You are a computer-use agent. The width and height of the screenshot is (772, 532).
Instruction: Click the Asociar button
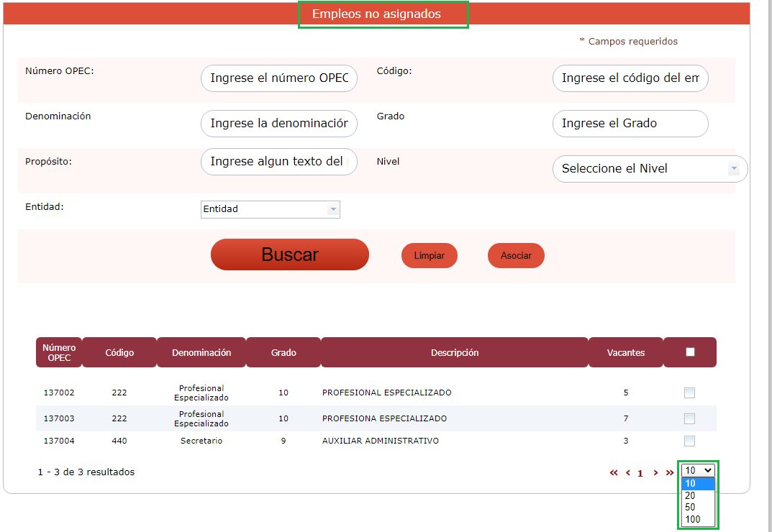[516, 256]
